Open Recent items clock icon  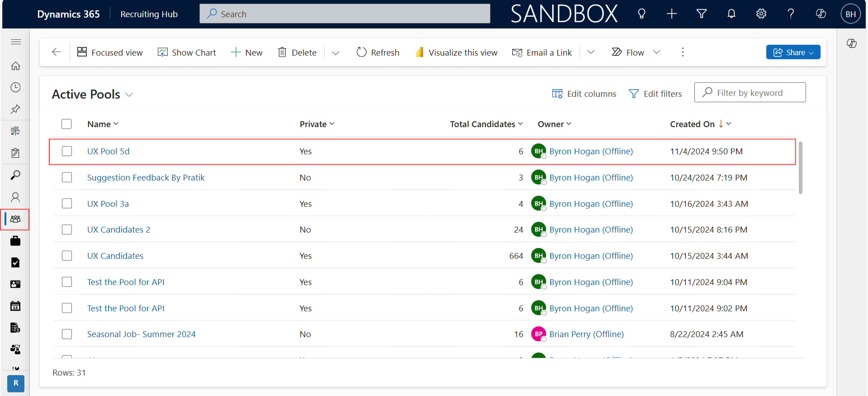point(16,87)
